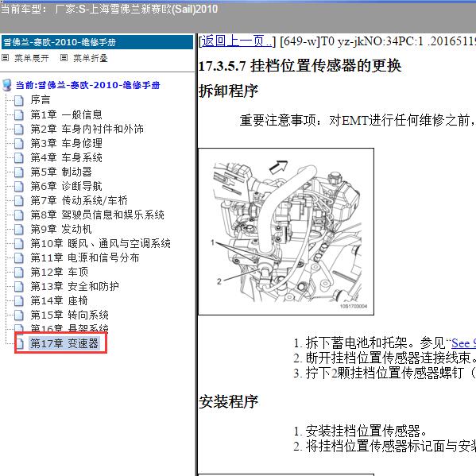
Task: Click page icon next to 第13章 安全和防护
Action: point(19,286)
